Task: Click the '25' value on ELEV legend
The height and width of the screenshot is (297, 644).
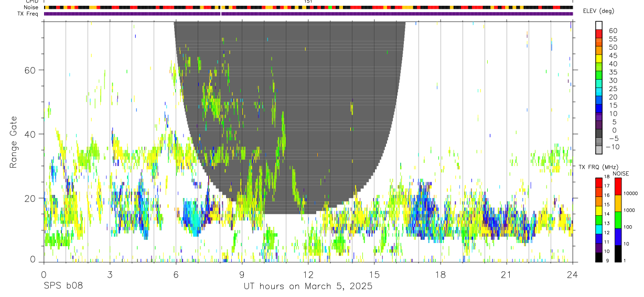Action: pyautogui.click(x=613, y=89)
